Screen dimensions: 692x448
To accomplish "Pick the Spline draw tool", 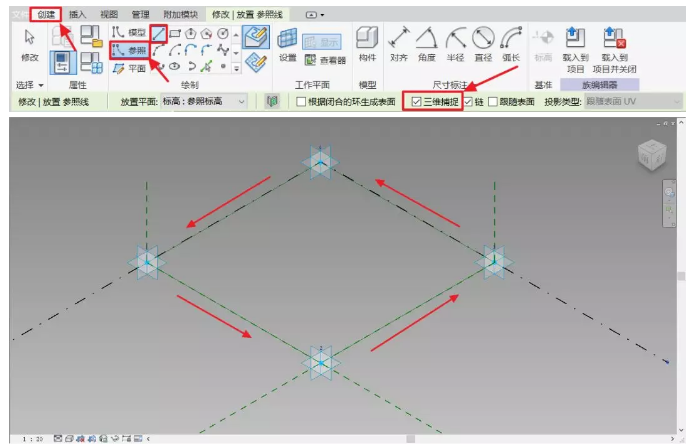I will 223,50.
